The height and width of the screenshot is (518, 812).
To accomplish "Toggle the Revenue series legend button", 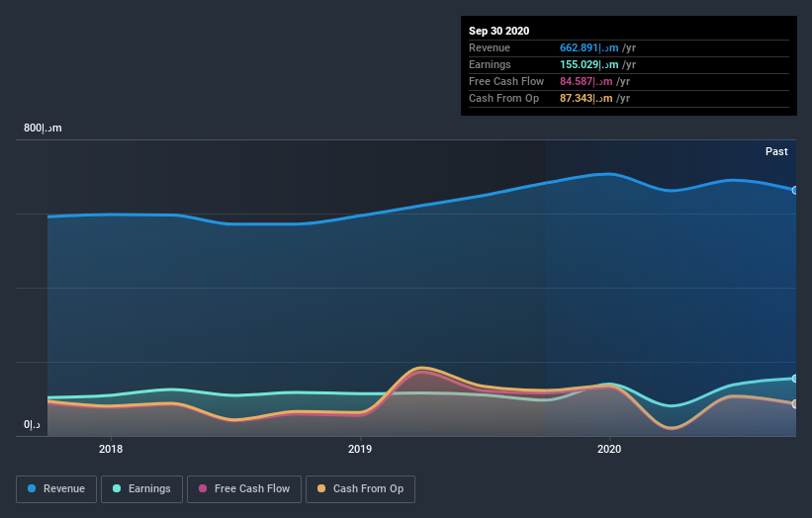I will coord(56,489).
